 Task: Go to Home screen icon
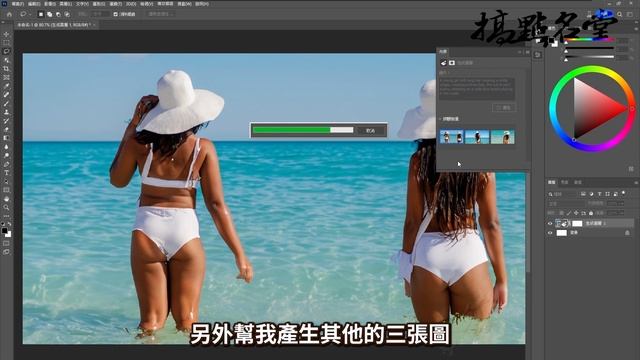pos(9,14)
